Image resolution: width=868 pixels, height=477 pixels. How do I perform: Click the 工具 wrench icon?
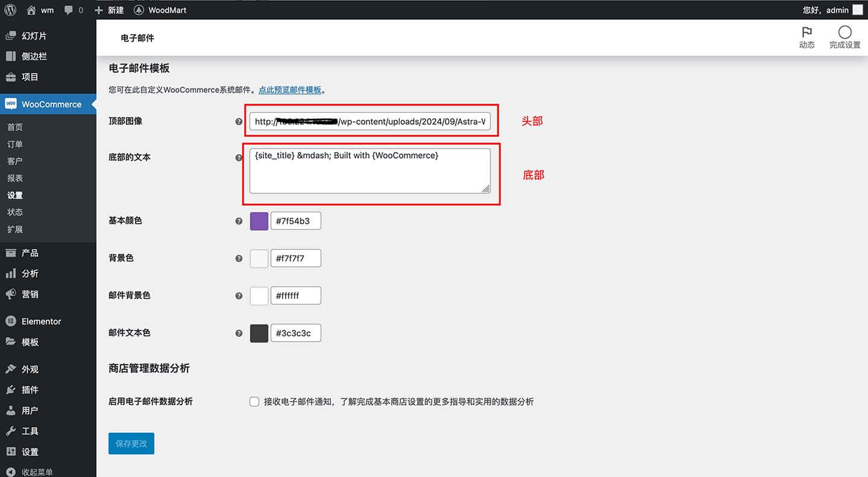pos(11,431)
